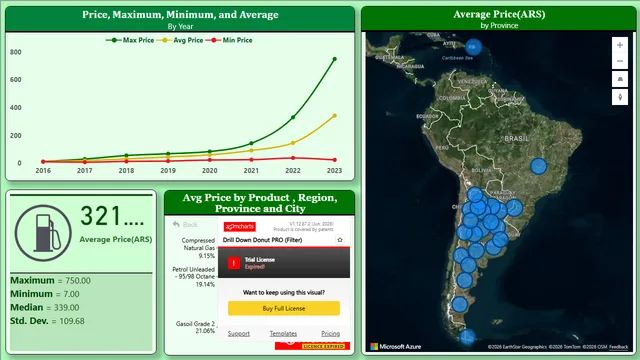The image size is (640, 360).
Task: Go Back in the donut drill-down visual
Action: coord(185,224)
